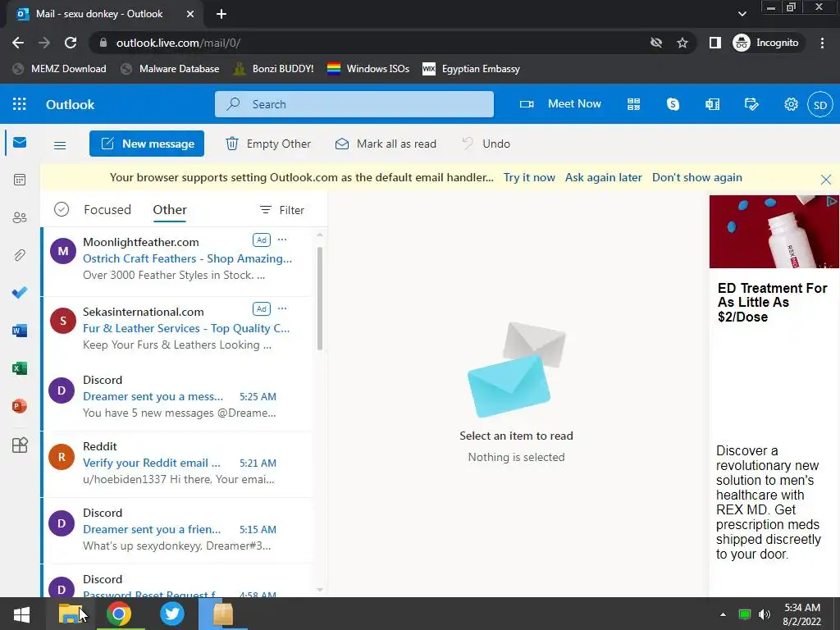
Task: Open the Outlook app launcher grid
Action: pos(20,104)
